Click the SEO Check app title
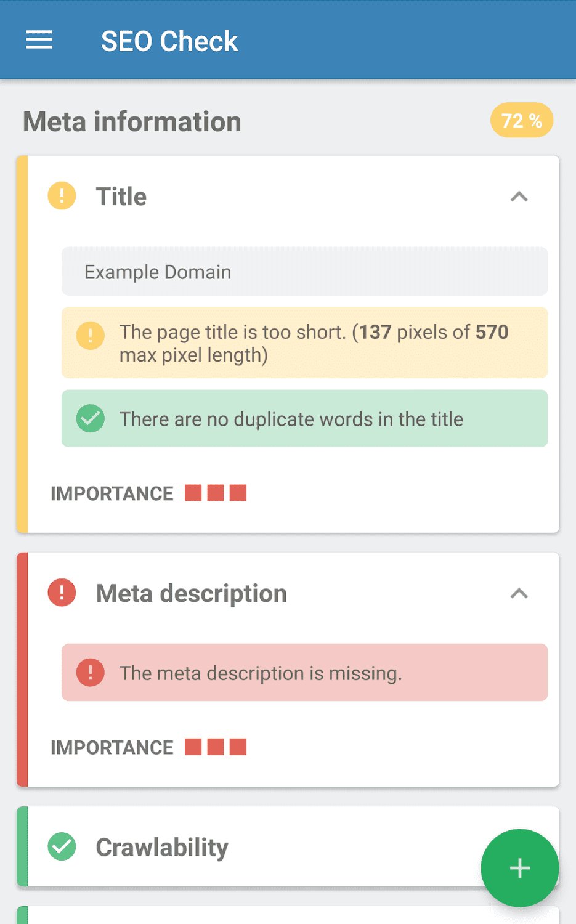Screen dimensions: 576x924 pos(169,41)
